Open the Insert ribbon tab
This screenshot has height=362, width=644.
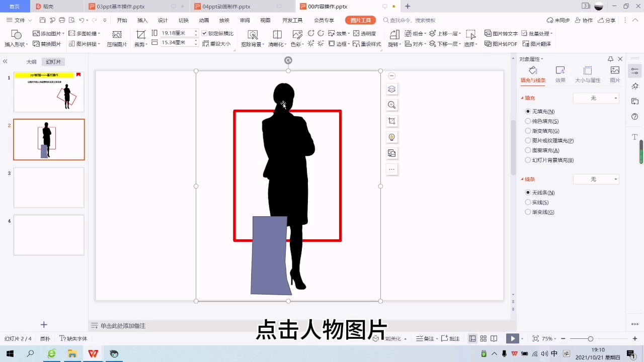(142, 20)
